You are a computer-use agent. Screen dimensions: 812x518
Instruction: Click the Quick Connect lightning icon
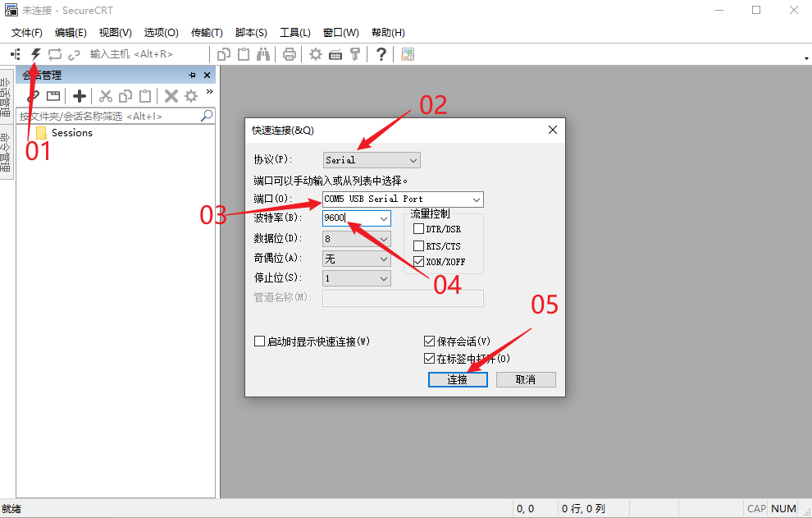point(36,54)
